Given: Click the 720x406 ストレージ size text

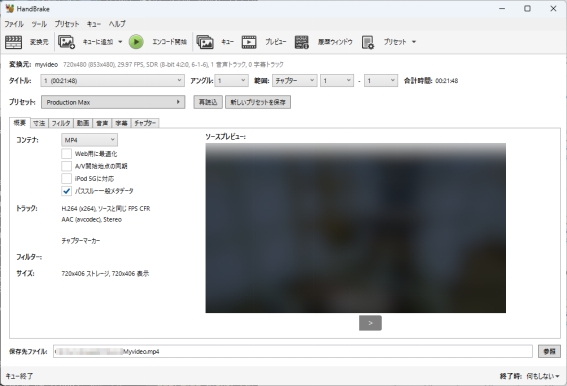Looking at the screenshot, I should [105, 273].
